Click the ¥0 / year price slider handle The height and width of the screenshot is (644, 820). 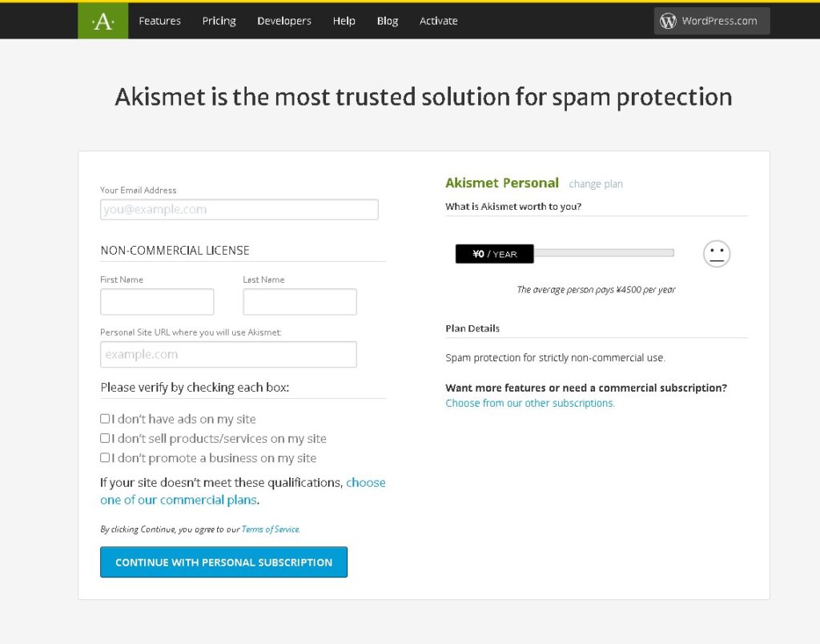pos(494,254)
